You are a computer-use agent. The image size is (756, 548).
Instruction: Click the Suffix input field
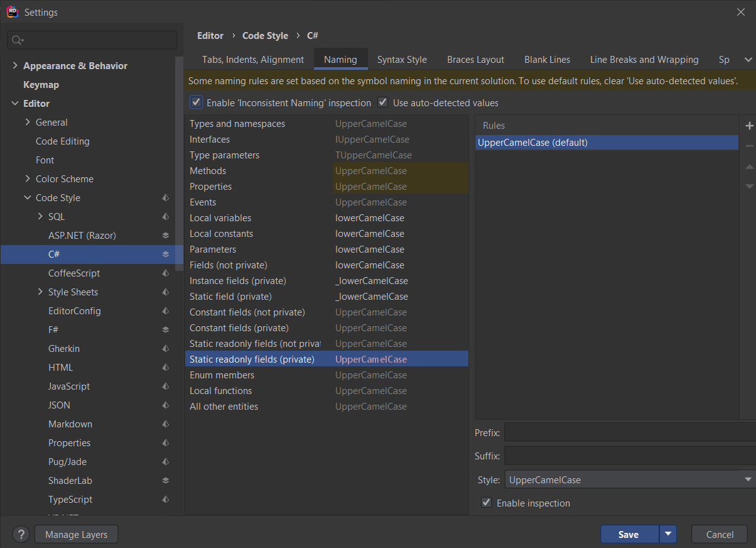tap(630, 456)
